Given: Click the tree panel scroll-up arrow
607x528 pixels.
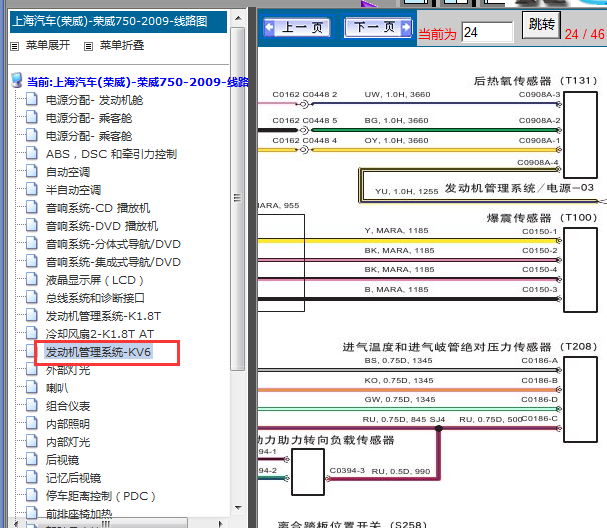Looking at the screenshot, I should tap(238, 18).
